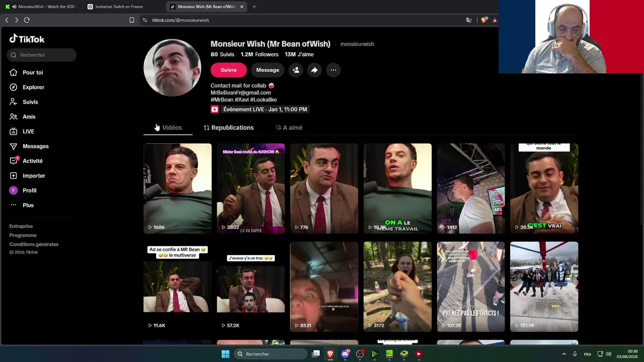Open the Windows Start menu
The width and height of the screenshot is (644, 362).
click(x=225, y=354)
